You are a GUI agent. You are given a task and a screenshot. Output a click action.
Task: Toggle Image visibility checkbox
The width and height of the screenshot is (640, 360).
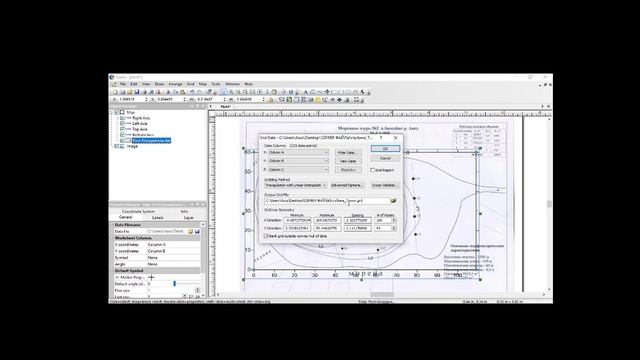coord(117,146)
